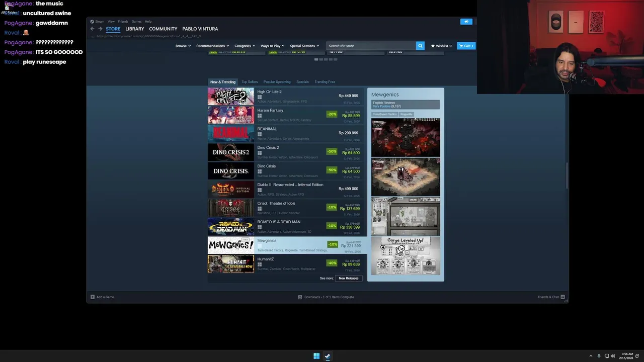Open the Friends & Chat icon
This screenshot has width=644, height=362.
[x=562, y=297]
